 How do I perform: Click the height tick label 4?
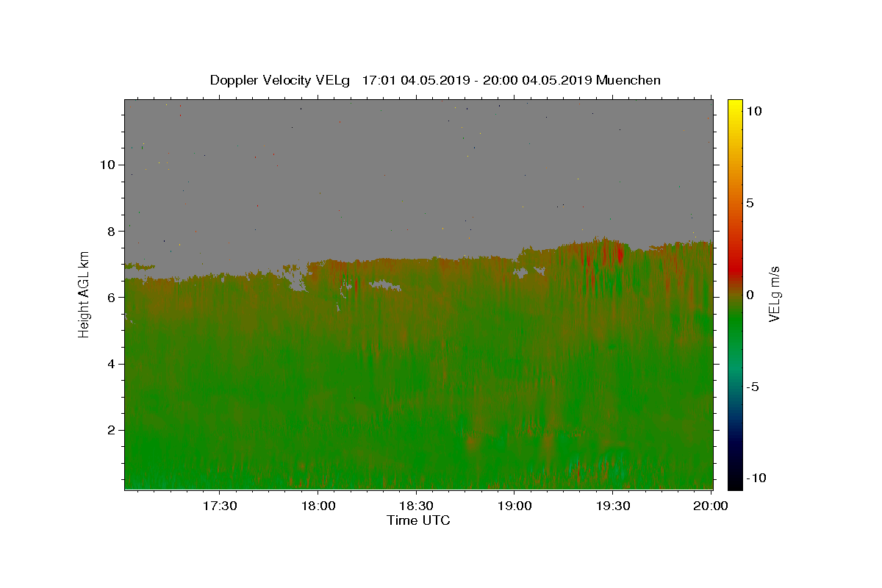pos(112,364)
